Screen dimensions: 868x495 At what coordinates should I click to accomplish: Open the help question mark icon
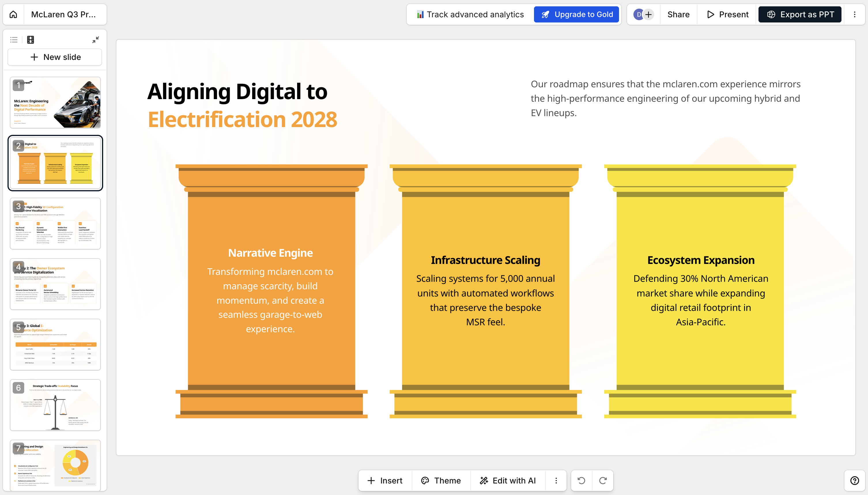[x=854, y=480]
